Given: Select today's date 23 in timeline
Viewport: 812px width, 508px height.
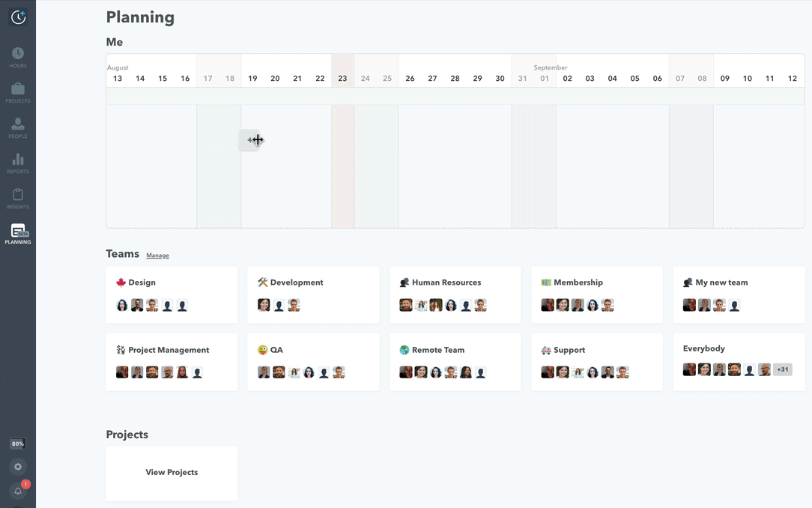Looking at the screenshot, I should (x=342, y=79).
